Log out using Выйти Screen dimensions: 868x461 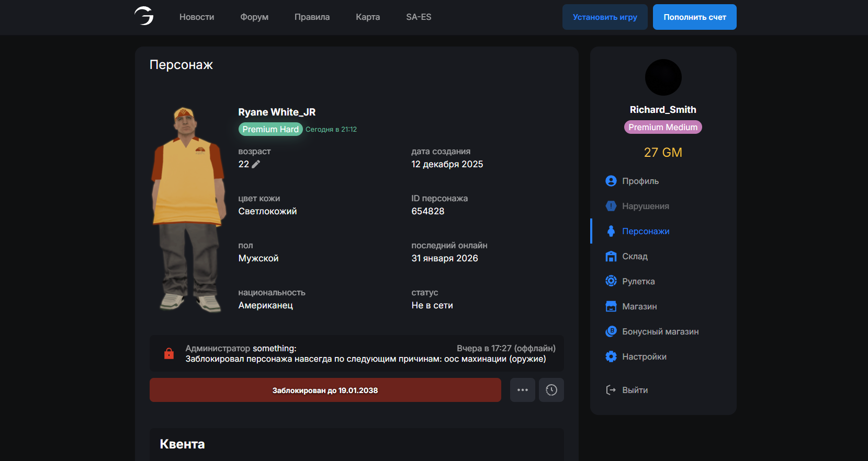(x=634, y=390)
